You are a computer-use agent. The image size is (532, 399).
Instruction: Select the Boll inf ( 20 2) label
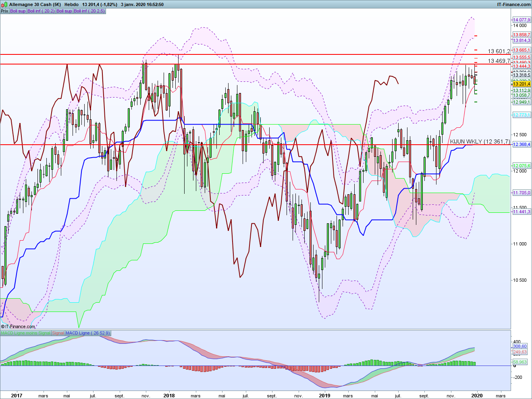pyautogui.click(x=41, y=11)
